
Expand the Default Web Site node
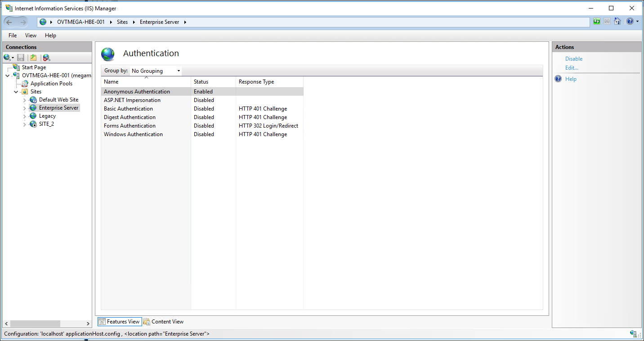25,100
